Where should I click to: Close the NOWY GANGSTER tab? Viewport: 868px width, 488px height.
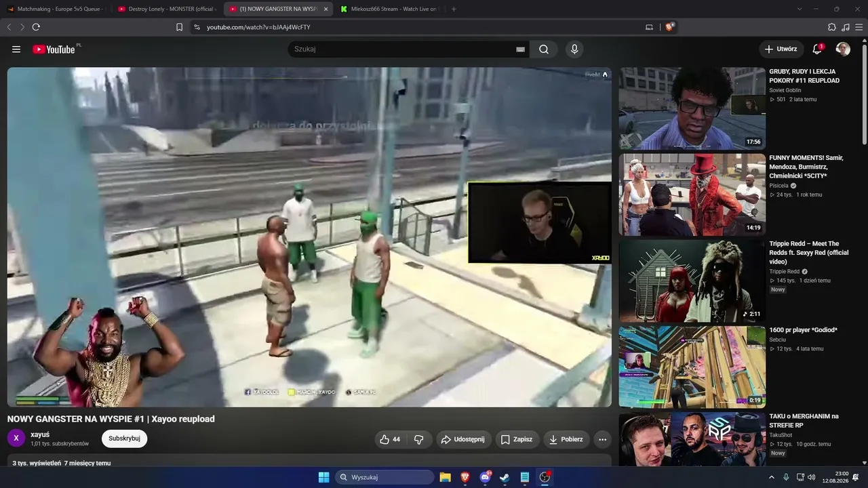pyautogui.click(x=325, y=9)
